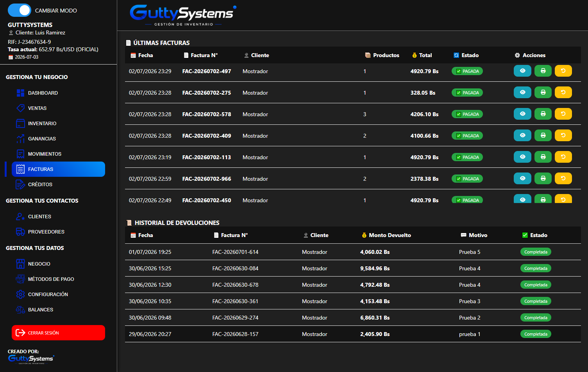Viewport: 588px width, 372px height.
Task: Click the Total column header
Action: tap(422, 55)
